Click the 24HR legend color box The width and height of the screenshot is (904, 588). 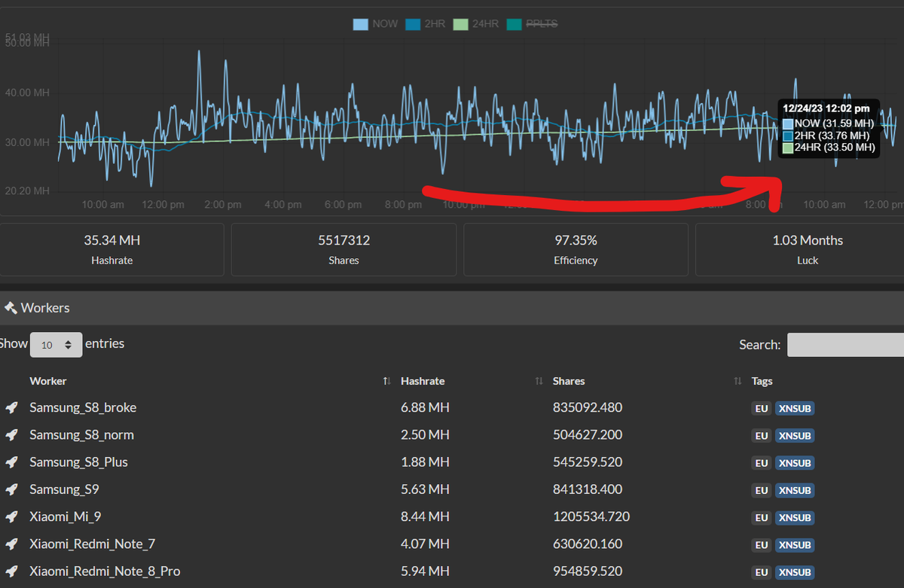coord(460,24)
